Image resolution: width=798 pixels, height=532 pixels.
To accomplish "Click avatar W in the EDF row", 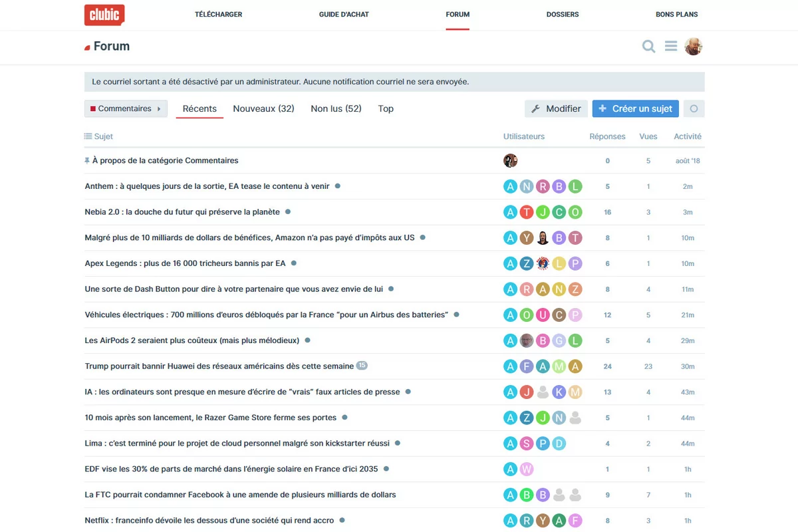I will [x=527, y=469].
